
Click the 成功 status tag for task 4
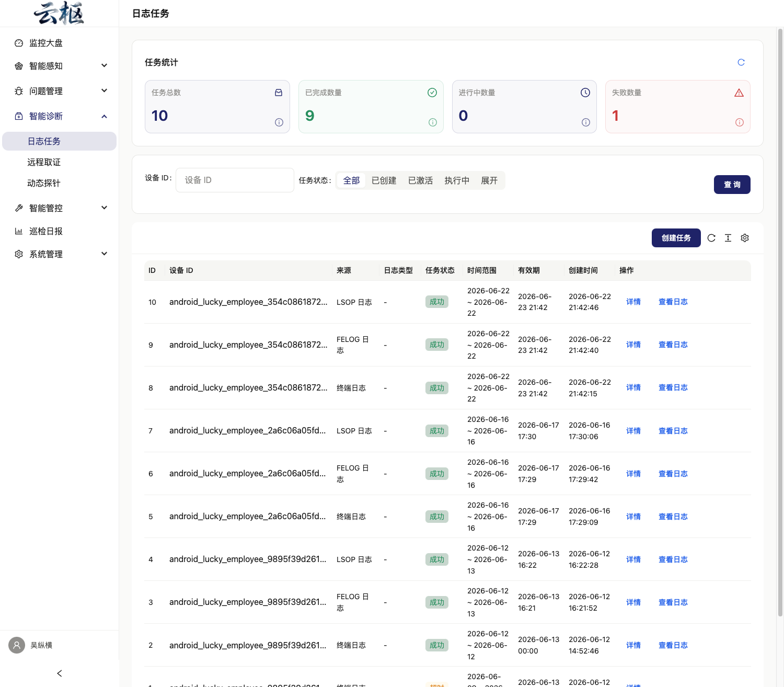click(437, 559)
